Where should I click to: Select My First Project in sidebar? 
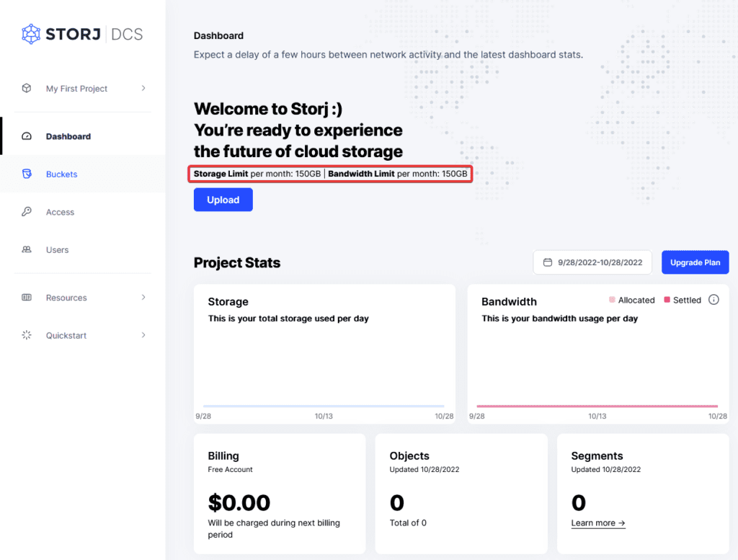tap(83, 88)
